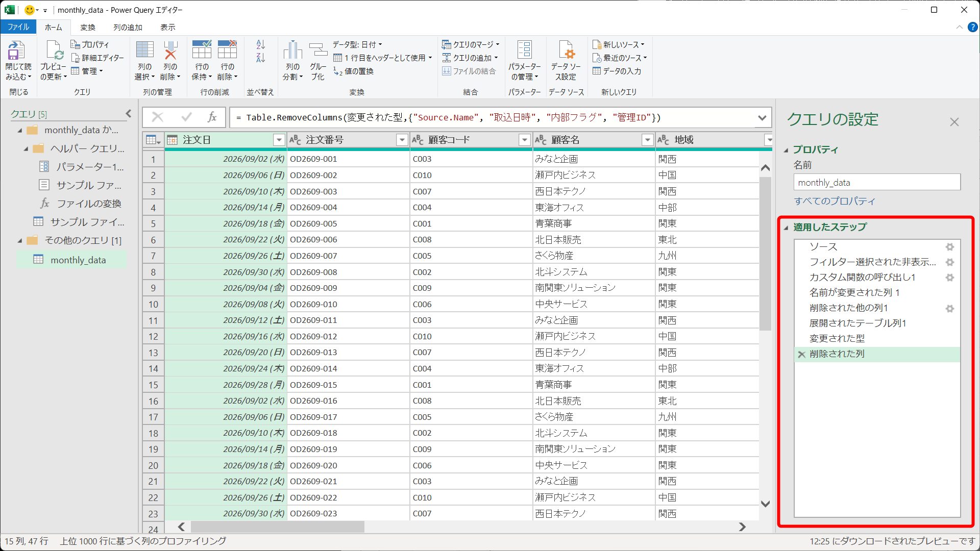
Task: Switch to 変換 tab
Action: click(88, 27)
